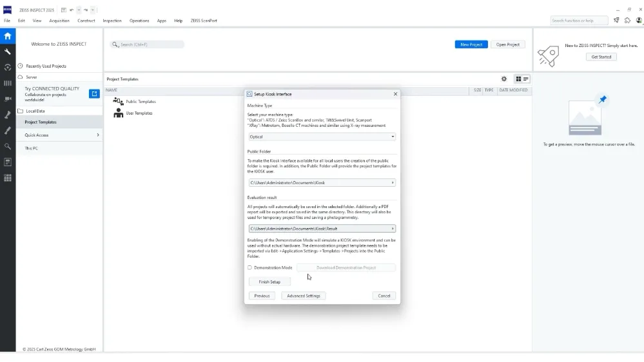Click the ZEISS logo in title bar
Image resolution: width=644 pixels, height=362 pixels.
point(7,10)
